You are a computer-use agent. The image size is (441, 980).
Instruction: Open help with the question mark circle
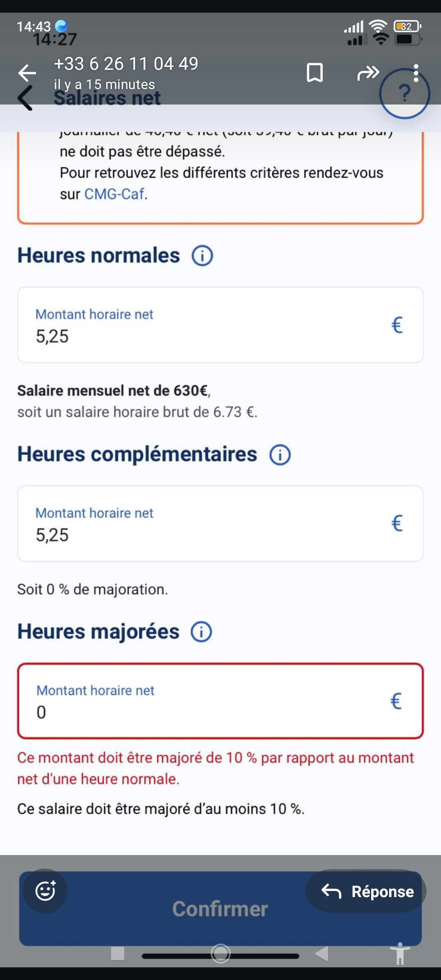point(404,94)
